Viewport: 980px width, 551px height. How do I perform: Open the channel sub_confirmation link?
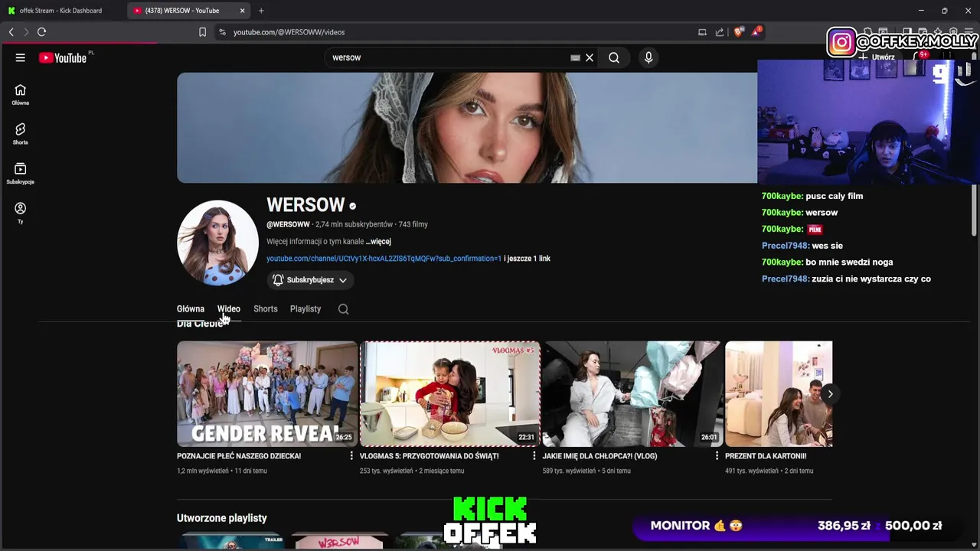(384, 259)
